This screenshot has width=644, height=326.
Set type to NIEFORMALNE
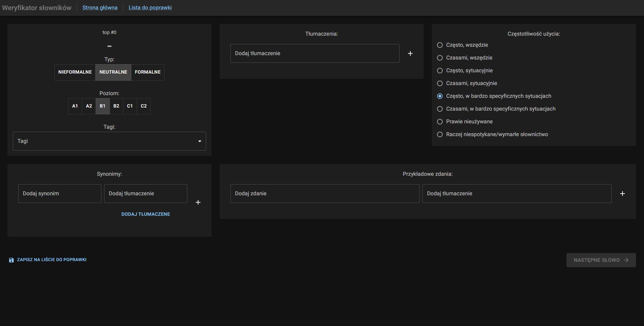[75, 72]
